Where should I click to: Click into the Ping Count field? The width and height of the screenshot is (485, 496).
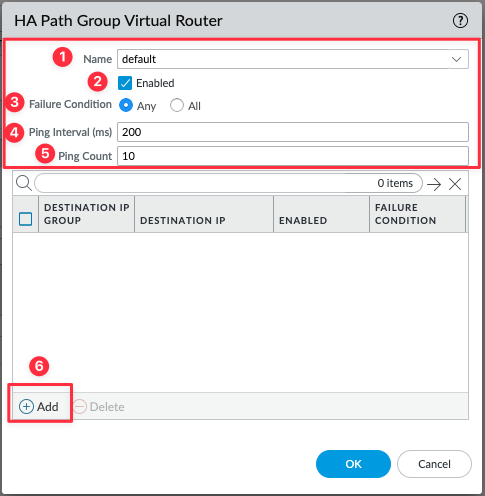point(293,156)
